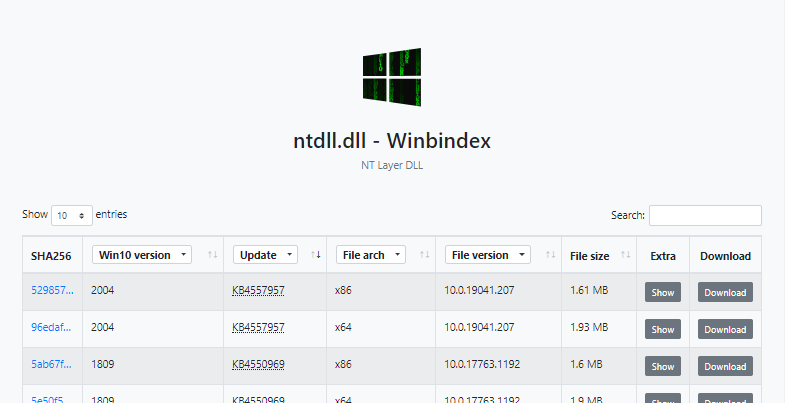Focus the Search input field
Screen dimensions: 785x403
[705, 215]
